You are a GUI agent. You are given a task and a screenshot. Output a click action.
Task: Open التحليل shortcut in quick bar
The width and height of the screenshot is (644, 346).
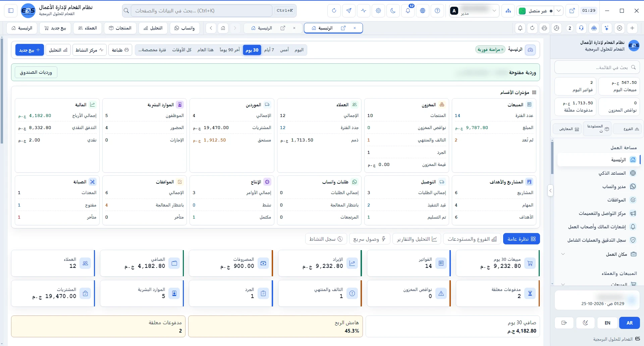click(153, 28)
